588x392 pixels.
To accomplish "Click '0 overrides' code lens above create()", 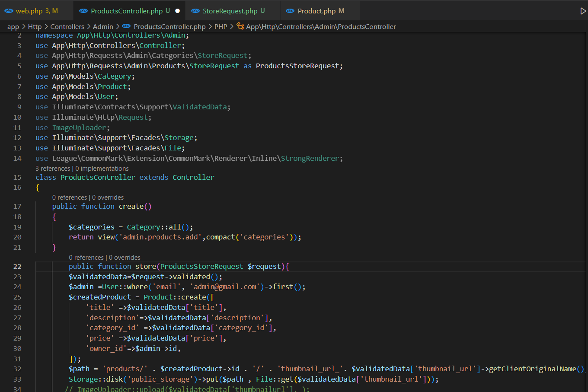I will click(x=108, y=198).
